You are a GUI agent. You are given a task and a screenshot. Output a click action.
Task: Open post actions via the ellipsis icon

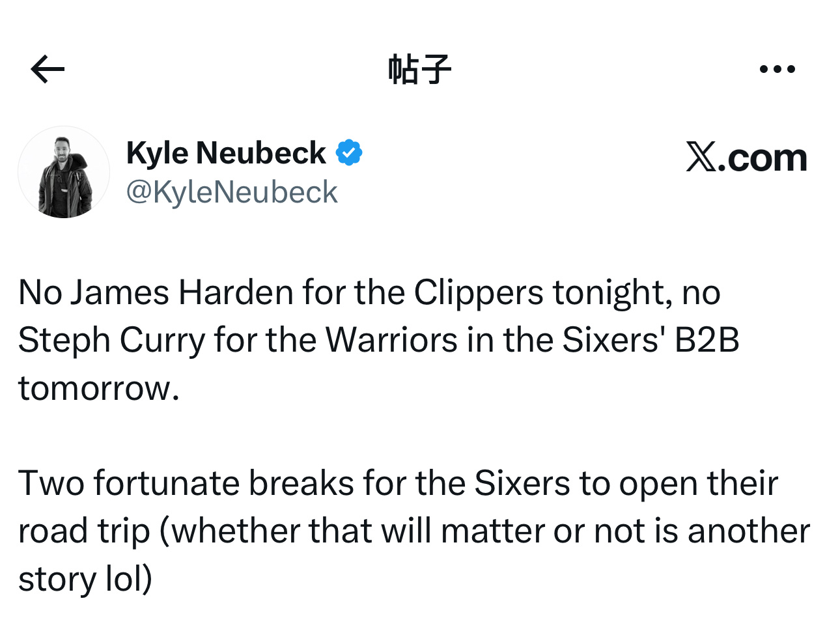[x=777, y=68]
